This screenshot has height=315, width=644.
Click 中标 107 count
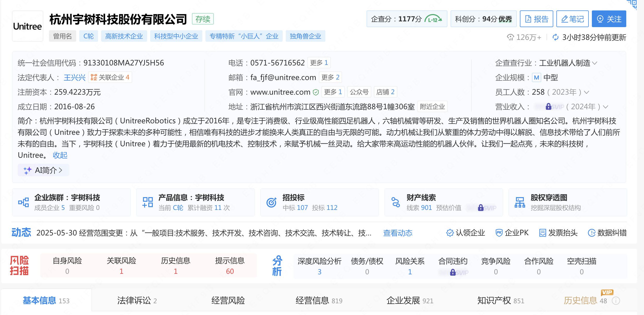point(295,208)
